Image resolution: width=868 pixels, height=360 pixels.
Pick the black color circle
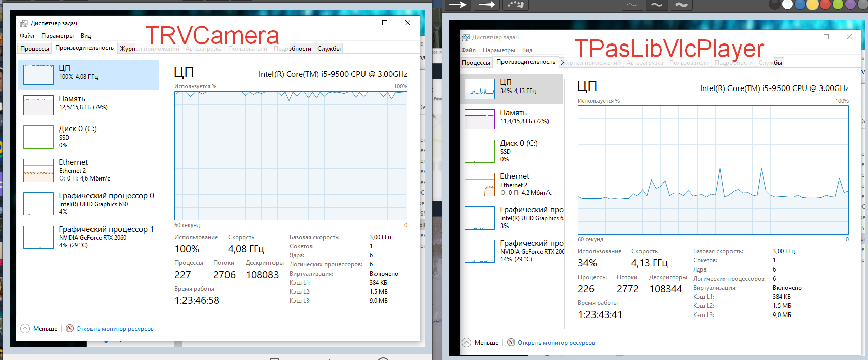(774, 5)
